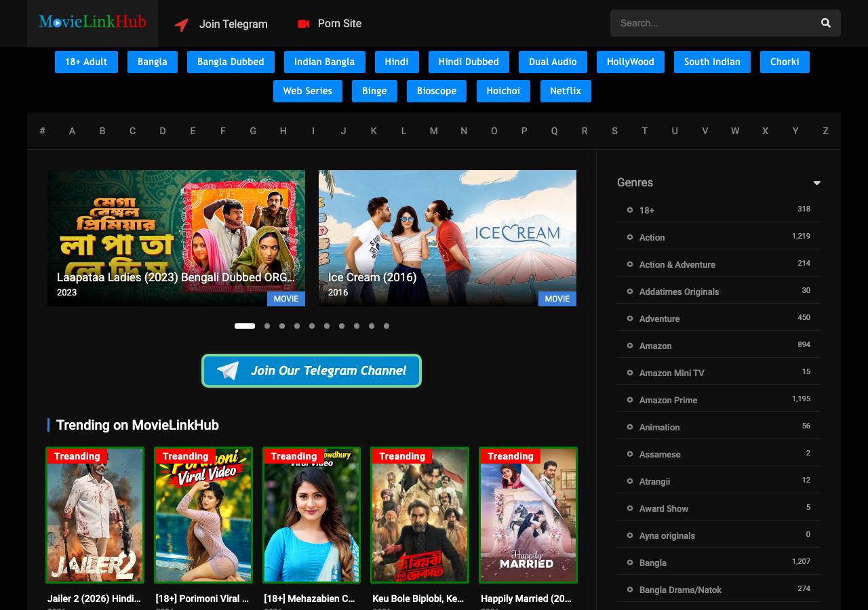This screenshot has height=610, width=868.
Task: Open the Laapataa Ladies slide
Action: 176,238
